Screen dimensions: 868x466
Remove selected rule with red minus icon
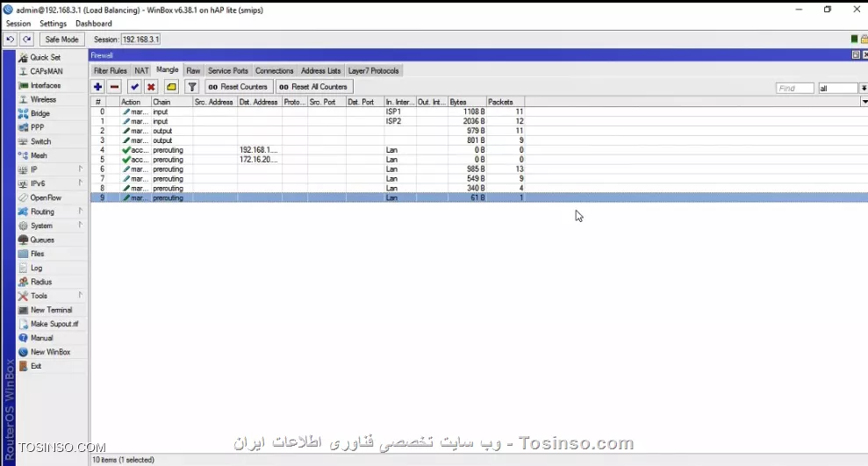[114, 87]
